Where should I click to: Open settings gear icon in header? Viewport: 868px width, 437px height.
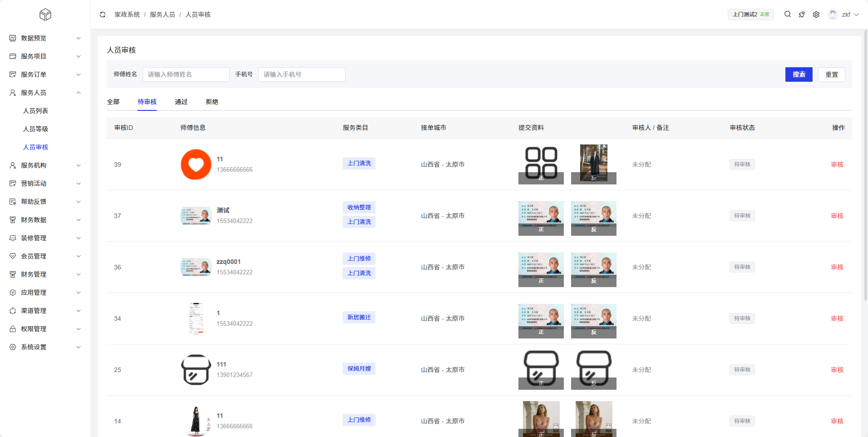816,15
